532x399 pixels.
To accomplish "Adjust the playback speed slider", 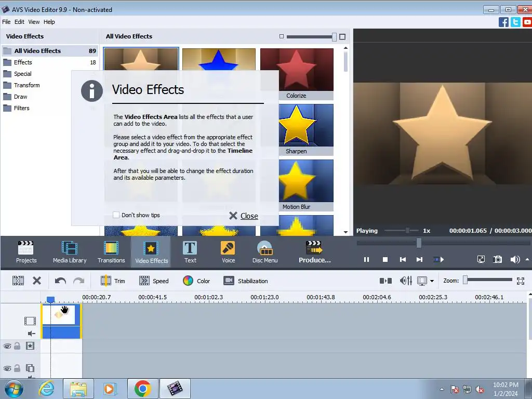I will point(407,231).
